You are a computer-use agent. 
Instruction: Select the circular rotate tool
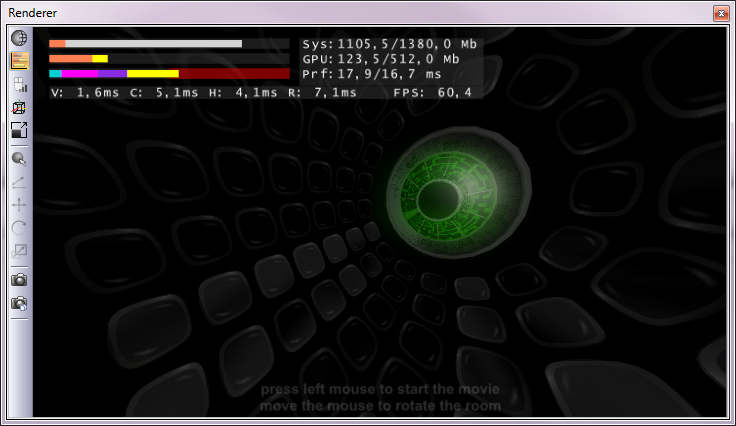click(19, 227)
